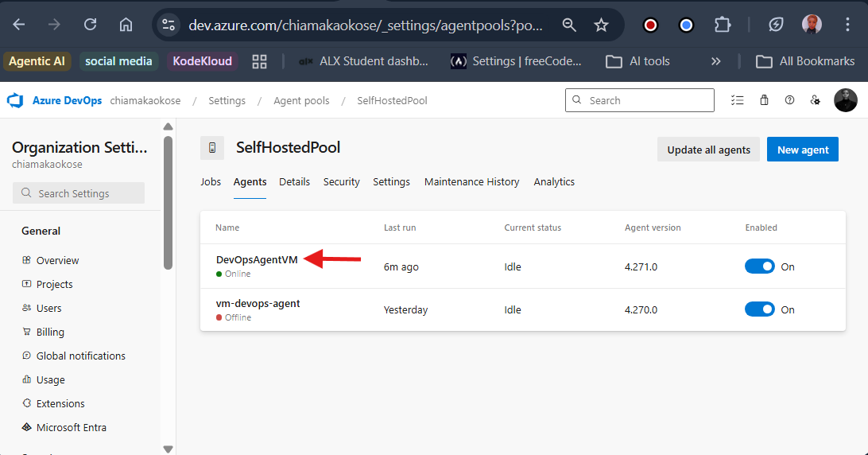Click the SelfHostedPool breadcrumb
This screenshot has width=868, height=455.
click(392, 101)
